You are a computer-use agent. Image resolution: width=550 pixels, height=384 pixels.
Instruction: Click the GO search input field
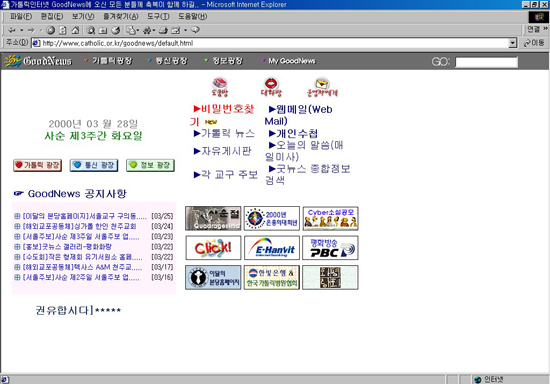point(486,62)
